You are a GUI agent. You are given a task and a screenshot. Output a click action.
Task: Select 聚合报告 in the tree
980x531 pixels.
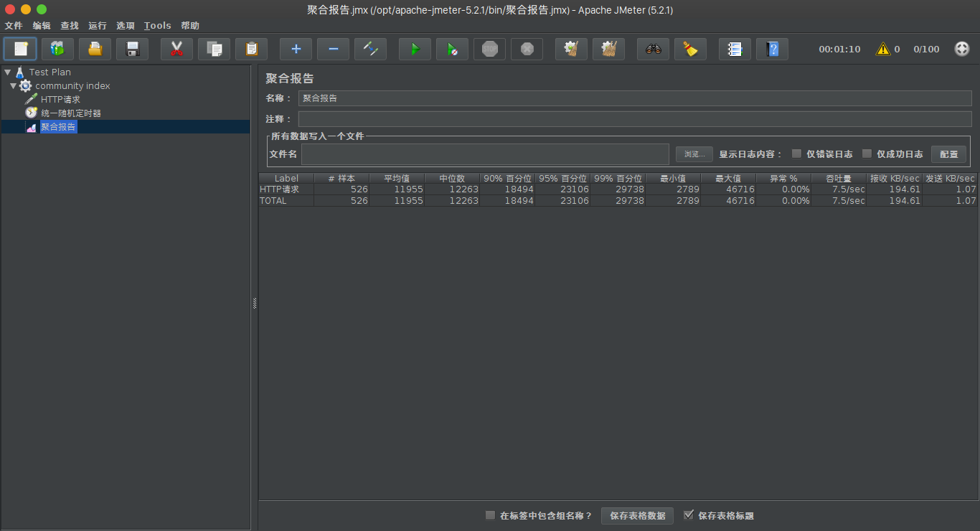58,126
